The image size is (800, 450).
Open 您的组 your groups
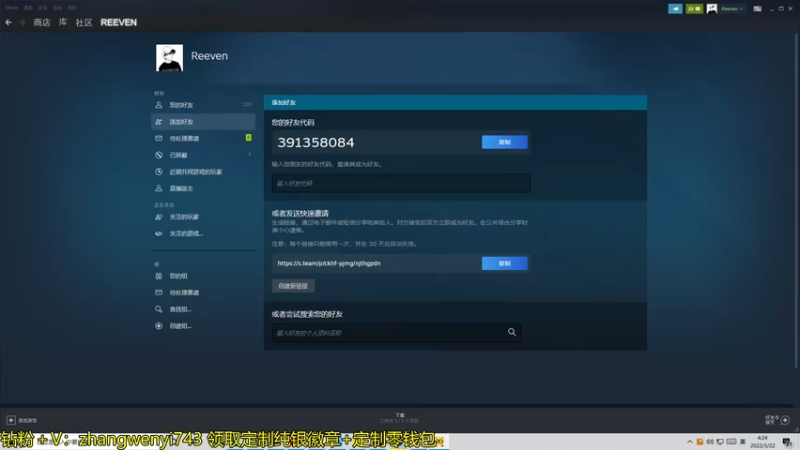click(x=203, y=276)
